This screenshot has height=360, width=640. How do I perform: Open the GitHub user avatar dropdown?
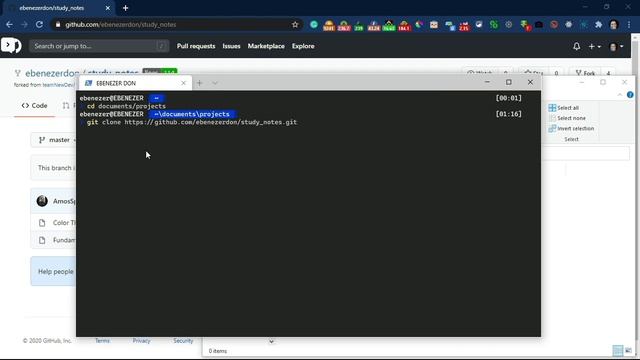616,47
